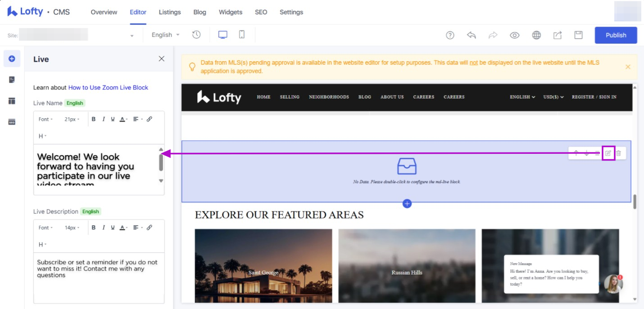Image resolution: width=644 pixels, height=309 pixels.
Task: Open the globe icon in top toolbar
Action: point(536,35)
